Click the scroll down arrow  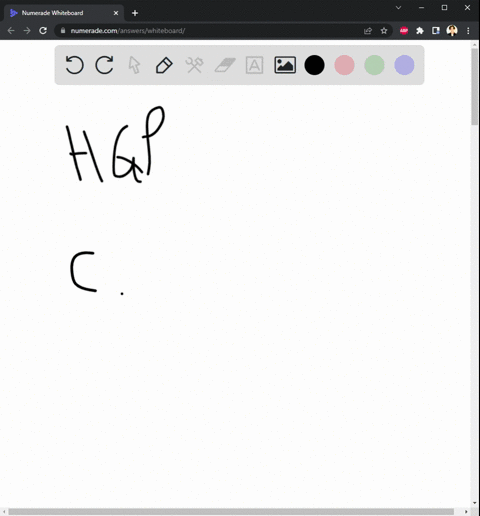point(475,503)
